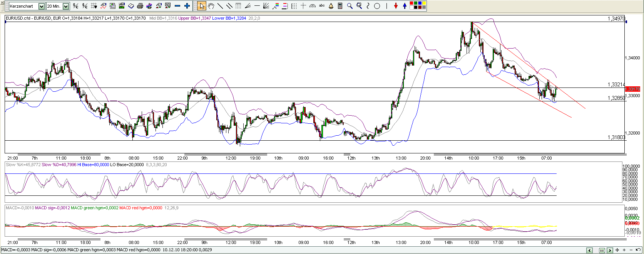This screenshot has width=644, height=254.
Task: Select the vertical dotted time-zones tool
Action: pyautogui.click(x=294, y=6)
